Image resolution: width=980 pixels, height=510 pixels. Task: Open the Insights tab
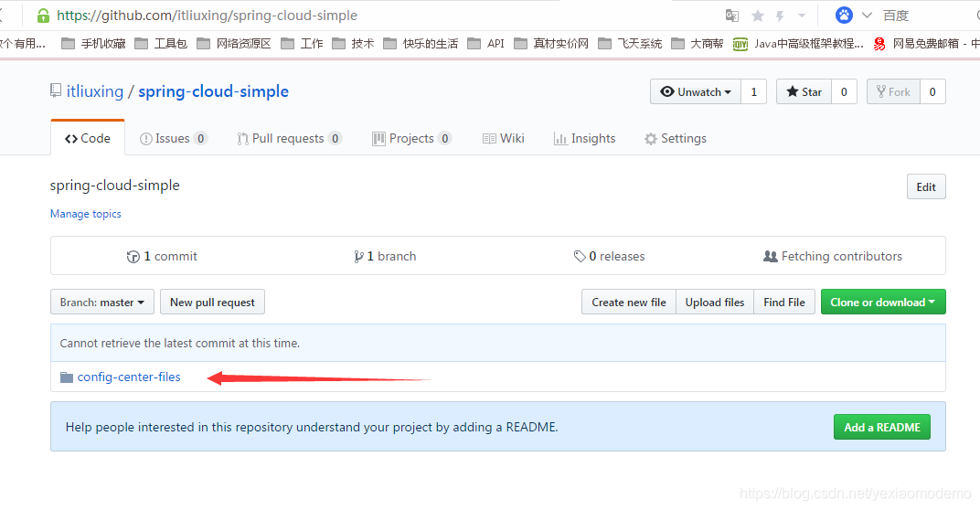coord(584,138)
